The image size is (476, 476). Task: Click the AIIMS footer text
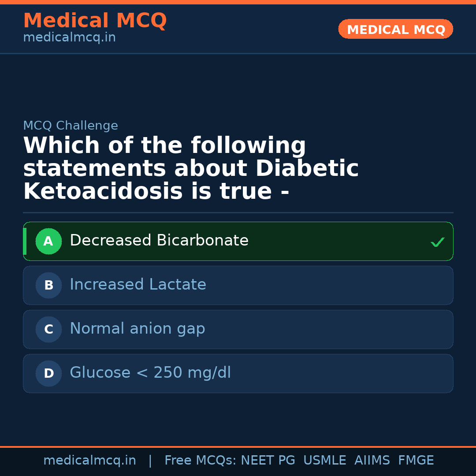[372, 461]
